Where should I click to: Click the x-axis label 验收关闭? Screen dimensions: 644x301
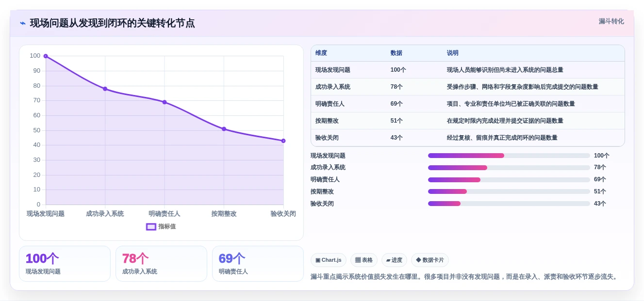point(283,214)
